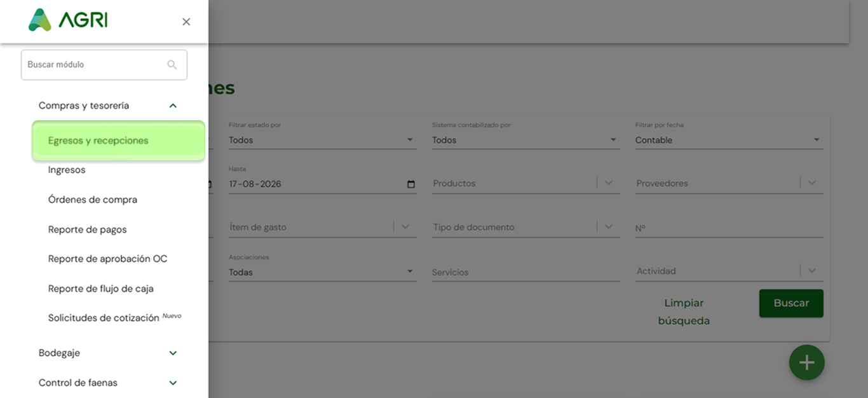Open Reporte de aprobación OC
This screenshot has width=868, height=398.
click(108, 259)
